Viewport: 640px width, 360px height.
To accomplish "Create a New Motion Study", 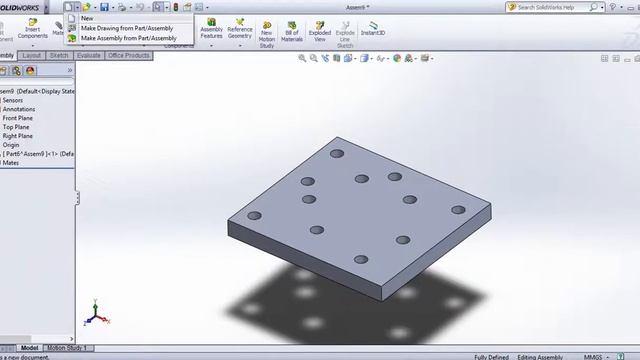I will [267, 35].
